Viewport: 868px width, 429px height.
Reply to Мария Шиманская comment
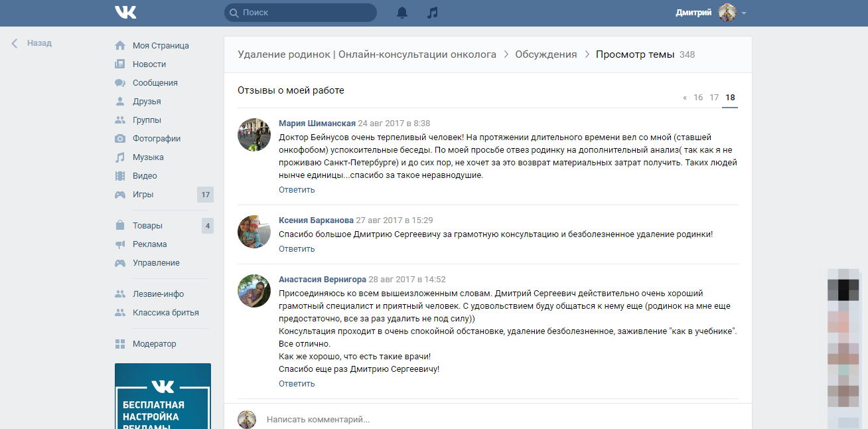tap(297, 190)
